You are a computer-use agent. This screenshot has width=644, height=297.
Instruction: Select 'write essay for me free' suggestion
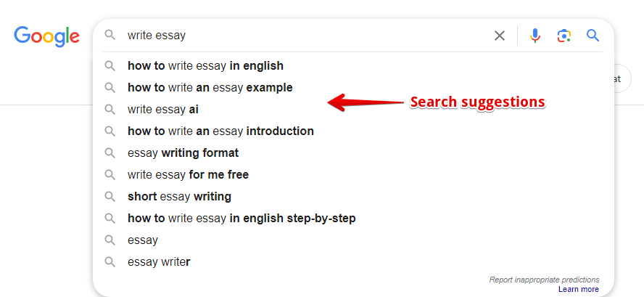tap(188, 175)
